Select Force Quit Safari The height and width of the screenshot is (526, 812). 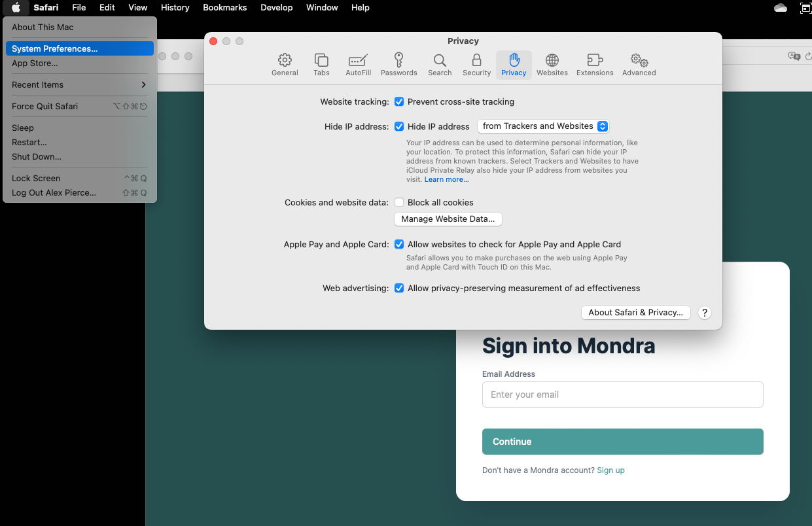(x=80, y=106)
